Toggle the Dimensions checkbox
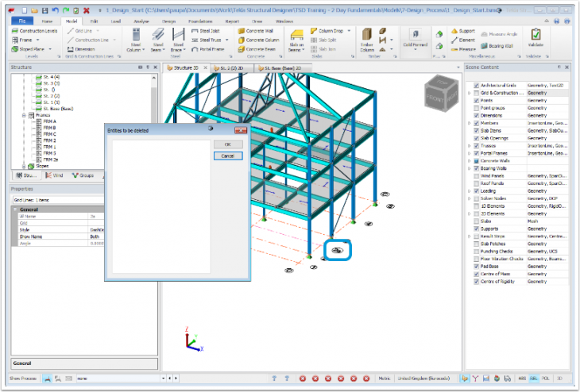The width and height of the screenshot is (580, 392). coord(477,115)
